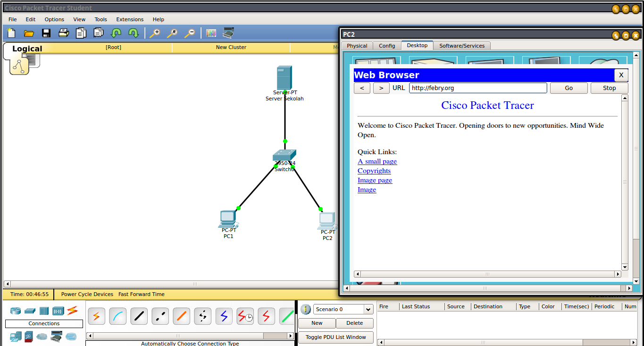Image resolution: width=644 pixels, height=346 pixels.
Task: Click the scenario information icon
Action: pos(306,309)
